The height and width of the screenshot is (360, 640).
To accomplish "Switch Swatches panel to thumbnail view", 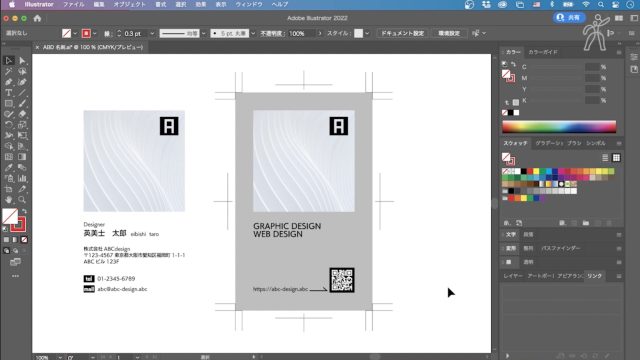I will 616,158.
